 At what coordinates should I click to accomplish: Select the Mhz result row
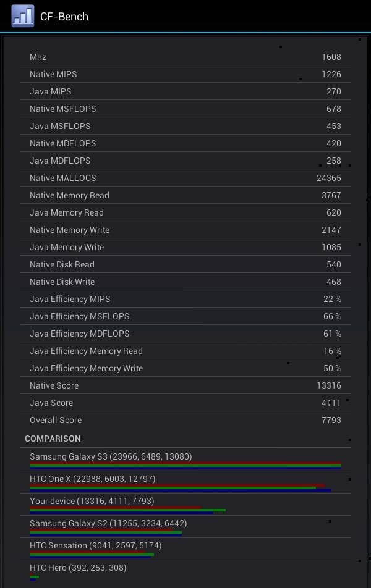[x=185, y=57]
